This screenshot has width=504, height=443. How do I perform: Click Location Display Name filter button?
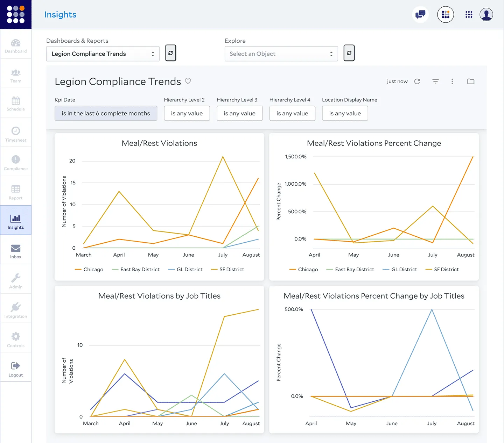point(345,113)
